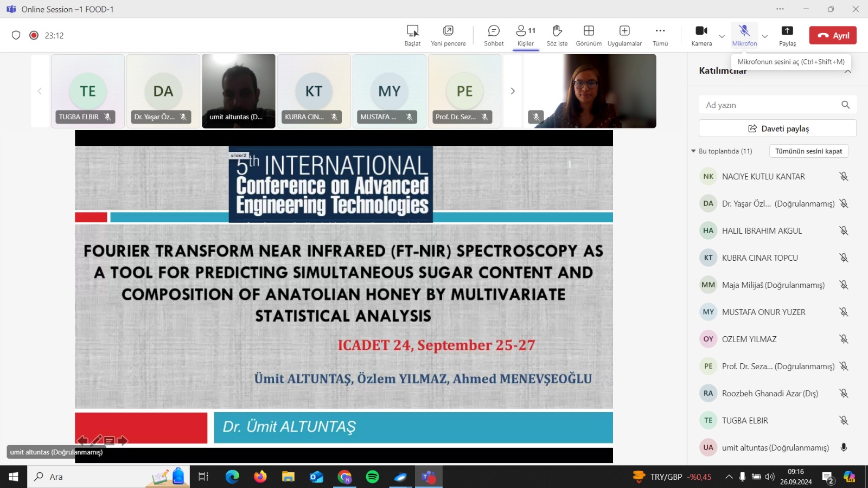Expand the camera options dropdown arrow

pyautogui.click(x=722, y=36)
